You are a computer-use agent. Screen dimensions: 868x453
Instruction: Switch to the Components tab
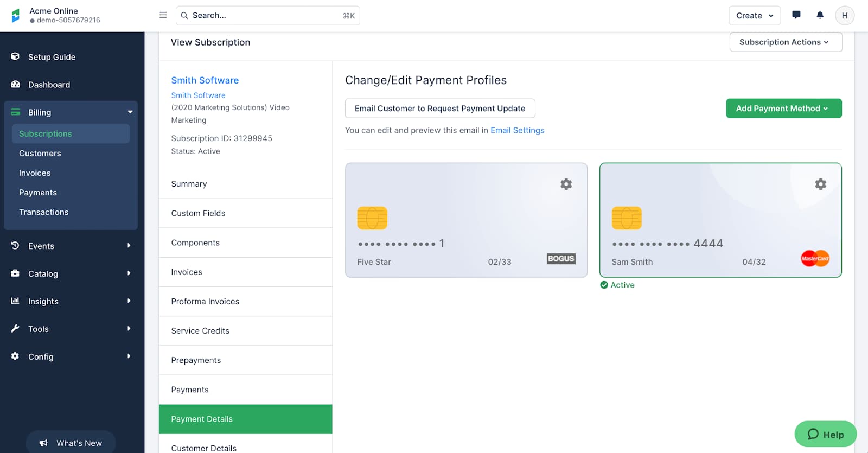(x=195, y=243)
